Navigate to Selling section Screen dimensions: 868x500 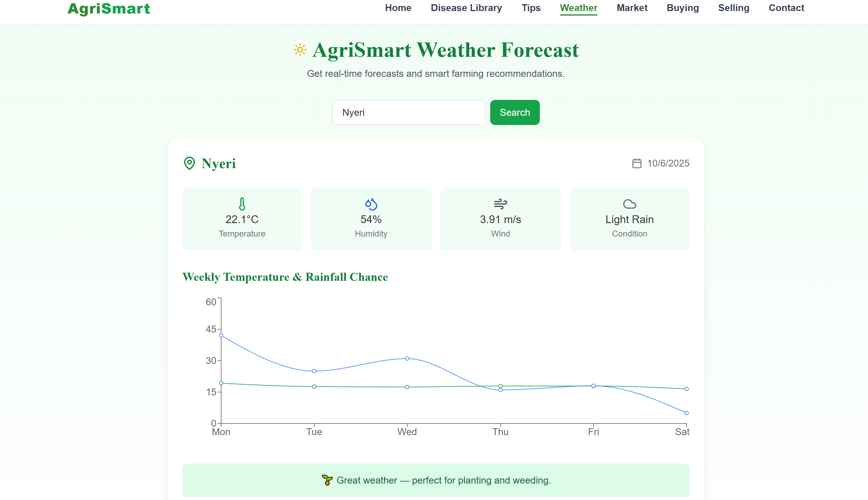pos(734,8)
